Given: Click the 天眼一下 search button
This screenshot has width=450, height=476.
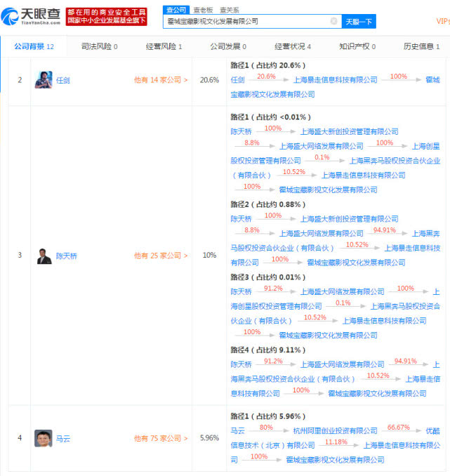Looking at the screenshot, I should (359, 22).
